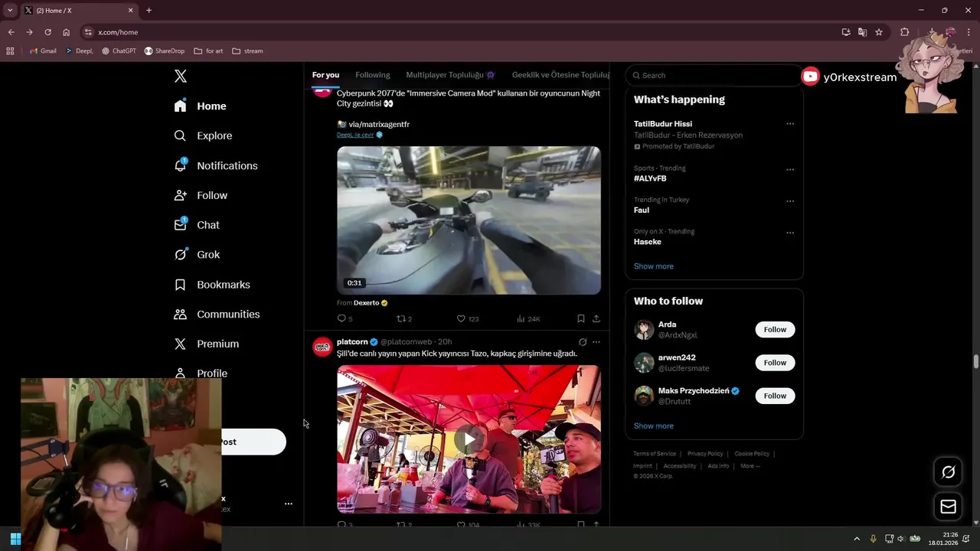The width and height of the screenshot is (980, 551).
Task: Play the platcorn Kick streamer video
Action: pyautogui.click(x=469, y=439)
